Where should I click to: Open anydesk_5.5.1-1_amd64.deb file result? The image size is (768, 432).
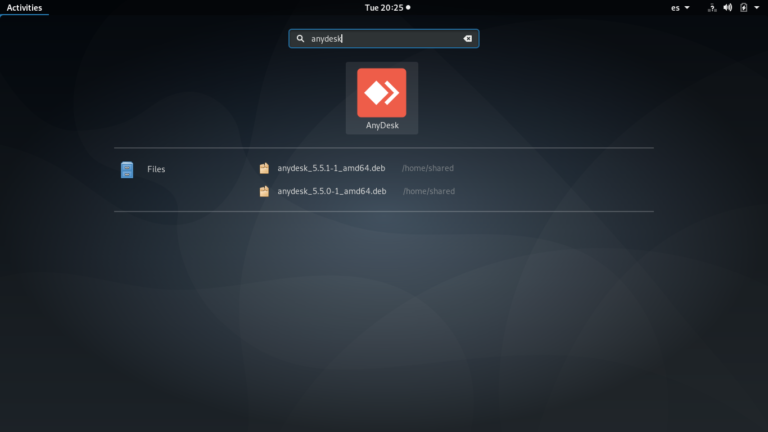coord(331,168)
